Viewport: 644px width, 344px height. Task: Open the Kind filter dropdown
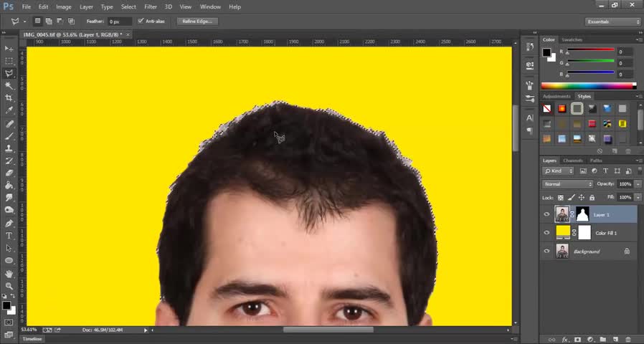(558, 171)
